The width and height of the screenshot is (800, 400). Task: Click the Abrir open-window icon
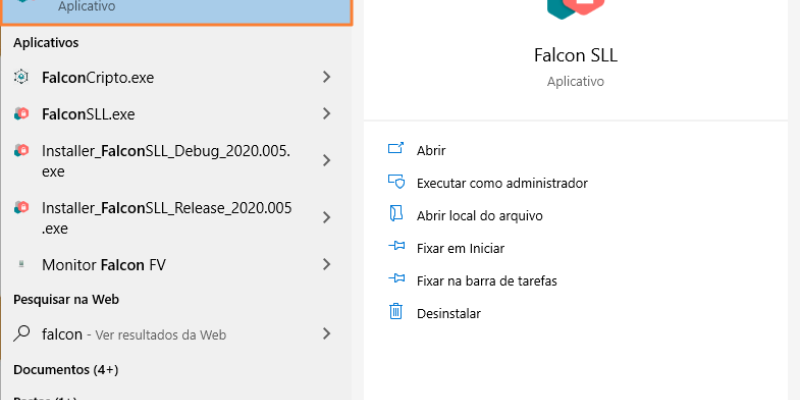click(x=396, y=148)
